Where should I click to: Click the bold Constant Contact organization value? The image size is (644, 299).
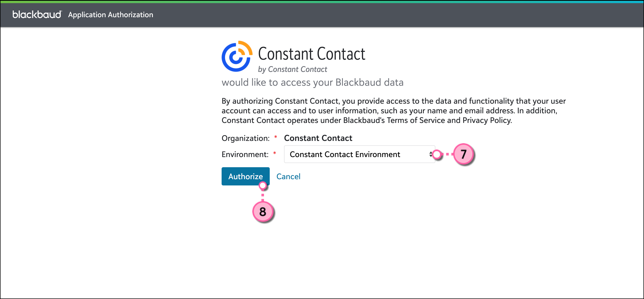[x=318, y=138]
